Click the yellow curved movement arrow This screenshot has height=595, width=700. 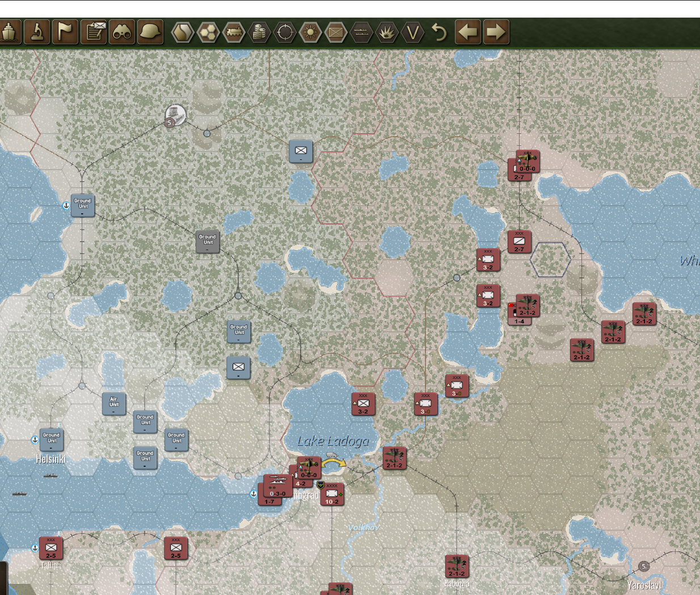334,464
